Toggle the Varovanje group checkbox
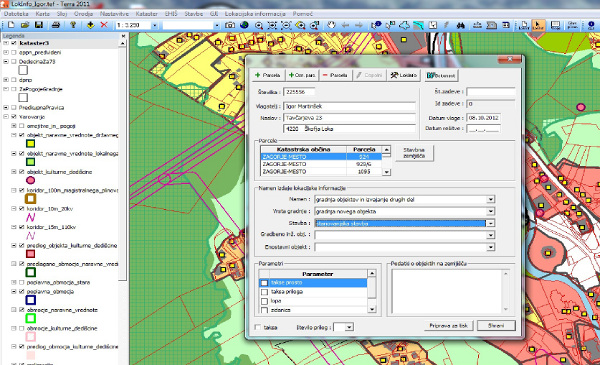Image resolution: width=600 pixels, height=365 pixels. 14,117
